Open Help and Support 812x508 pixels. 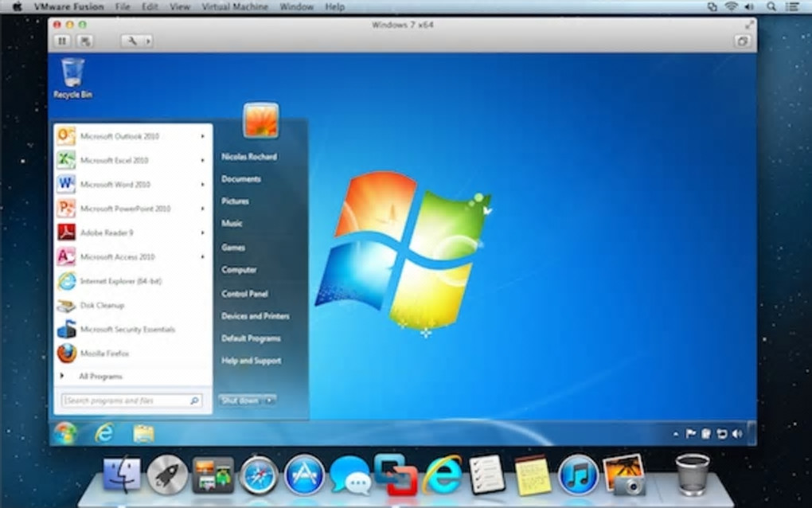[x=251, y=361]
